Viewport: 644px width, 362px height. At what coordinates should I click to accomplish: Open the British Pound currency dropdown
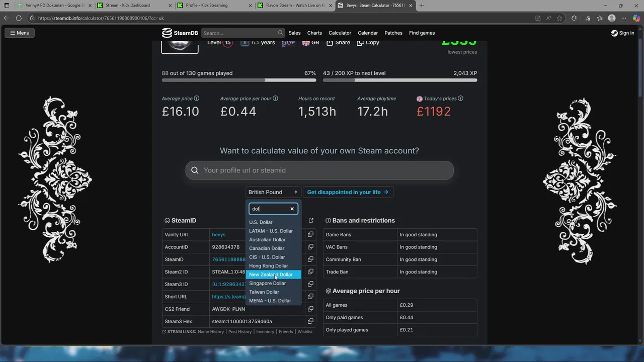[x=273, y=192]
